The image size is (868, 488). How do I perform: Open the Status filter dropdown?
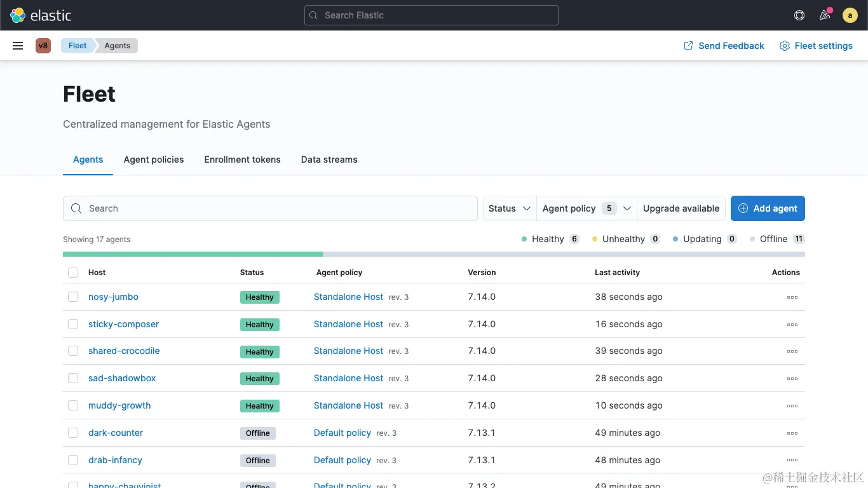pyautogui.click(x=510, y=208)
